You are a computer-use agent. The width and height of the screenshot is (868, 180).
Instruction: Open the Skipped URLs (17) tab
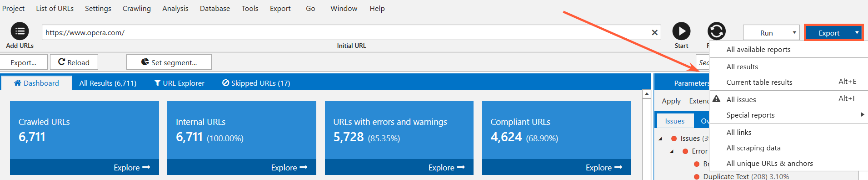point(256,83)
